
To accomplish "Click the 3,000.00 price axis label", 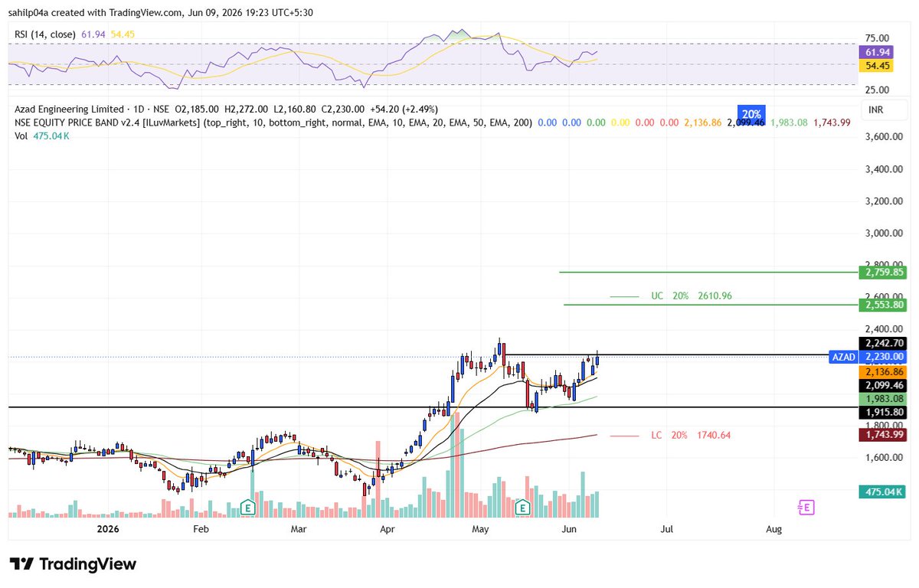I will [882, 234].
